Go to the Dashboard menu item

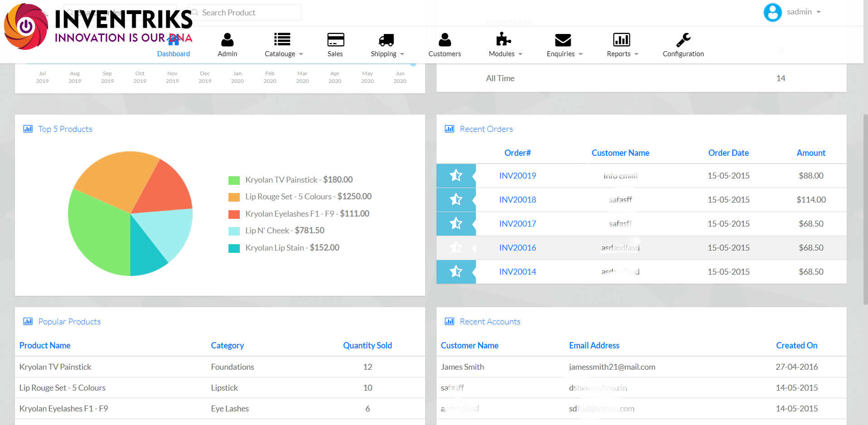pyautogui.click(x=174, y=54)
